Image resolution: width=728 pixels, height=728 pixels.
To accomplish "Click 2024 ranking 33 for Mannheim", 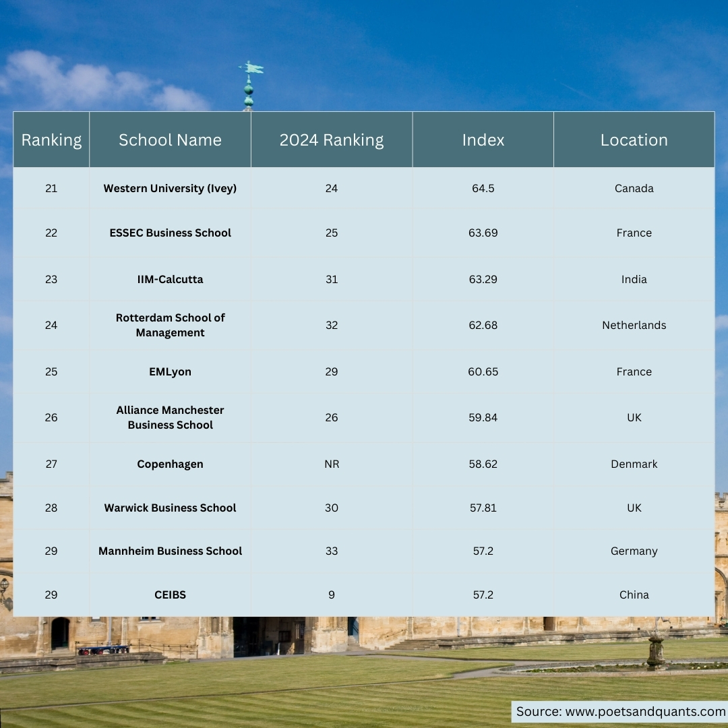I will tap(332, 551).
